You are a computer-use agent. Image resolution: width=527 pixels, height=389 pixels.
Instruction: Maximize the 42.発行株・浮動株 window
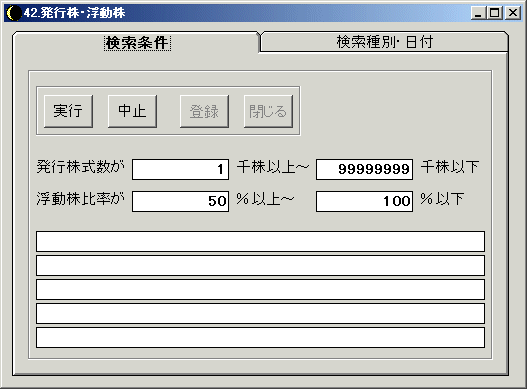495,13
